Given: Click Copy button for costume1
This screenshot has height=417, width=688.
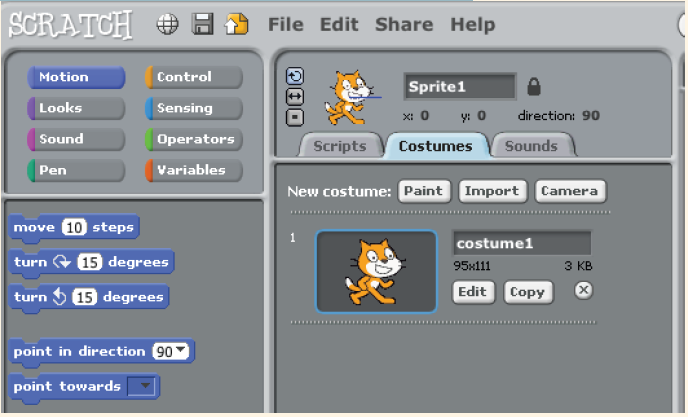Looking at the screenshot, I should coord(528,292).
